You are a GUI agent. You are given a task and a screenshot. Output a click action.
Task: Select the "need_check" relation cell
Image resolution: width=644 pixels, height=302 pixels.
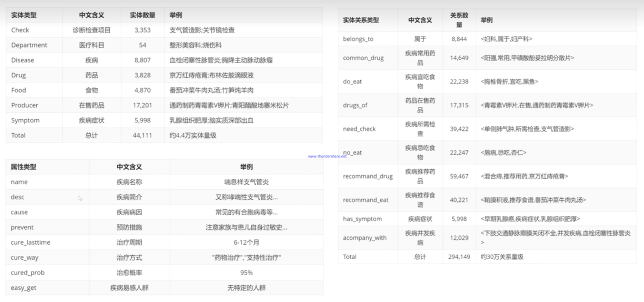[359, 129]
